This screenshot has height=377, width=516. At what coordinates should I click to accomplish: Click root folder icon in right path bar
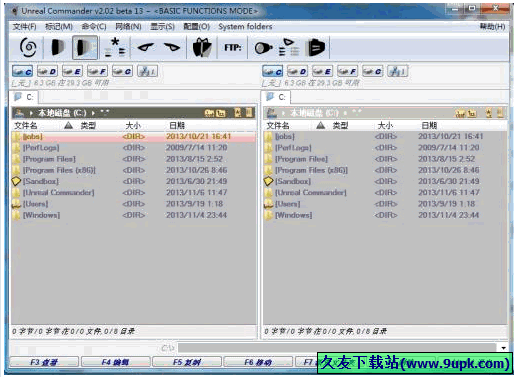coord(460,114)
